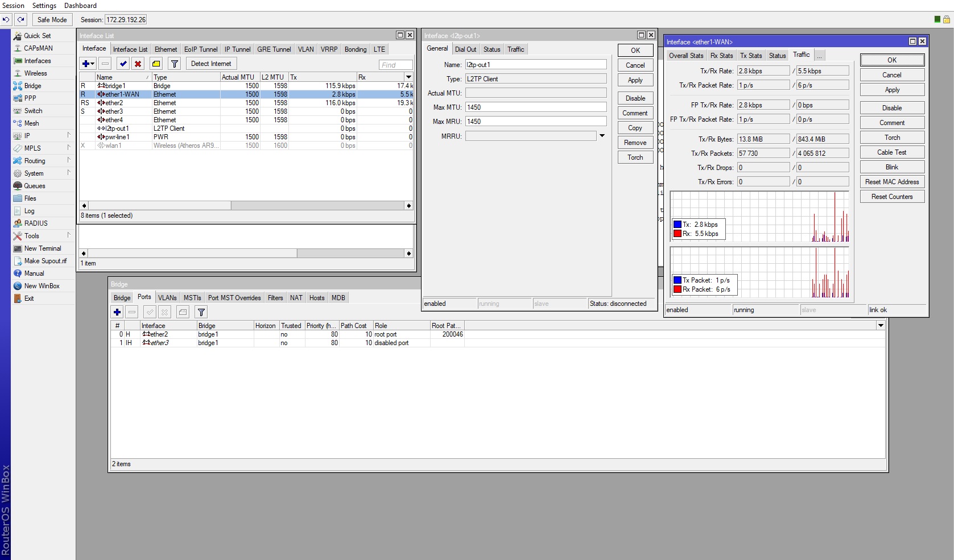Open column selector dropdown in Interface List header

point(408,77)
